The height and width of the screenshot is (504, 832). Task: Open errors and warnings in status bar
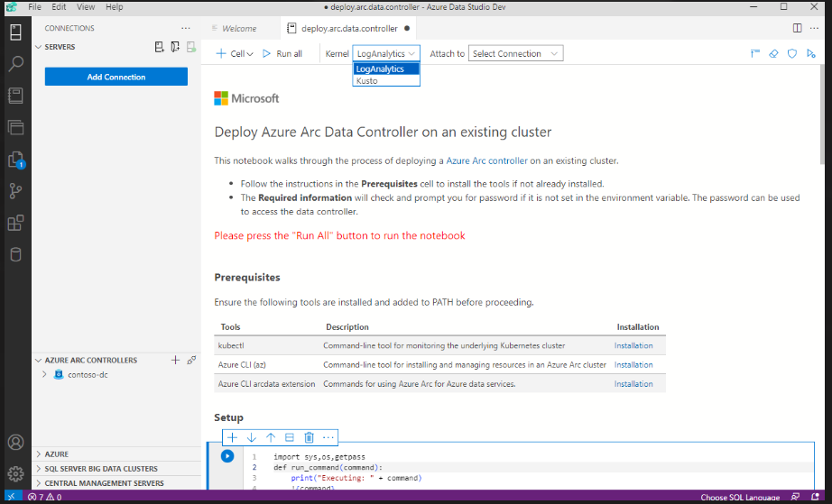(x=44, y=497)
